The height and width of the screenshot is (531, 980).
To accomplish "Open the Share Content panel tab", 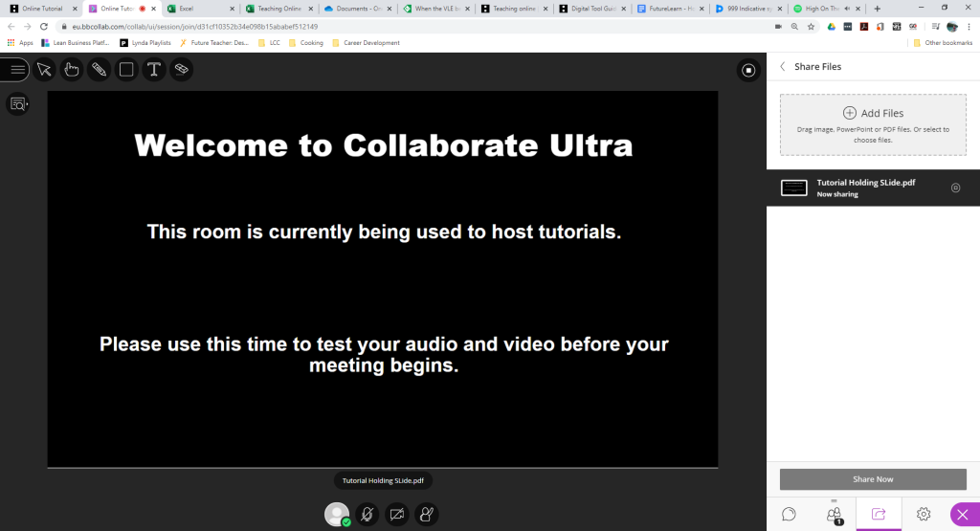I will point(879,514).
